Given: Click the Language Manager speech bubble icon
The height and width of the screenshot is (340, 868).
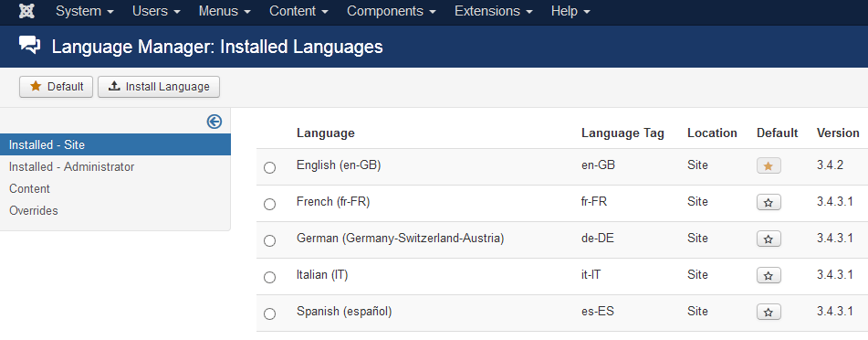Looking at the screenshot, I should [30, 46].
